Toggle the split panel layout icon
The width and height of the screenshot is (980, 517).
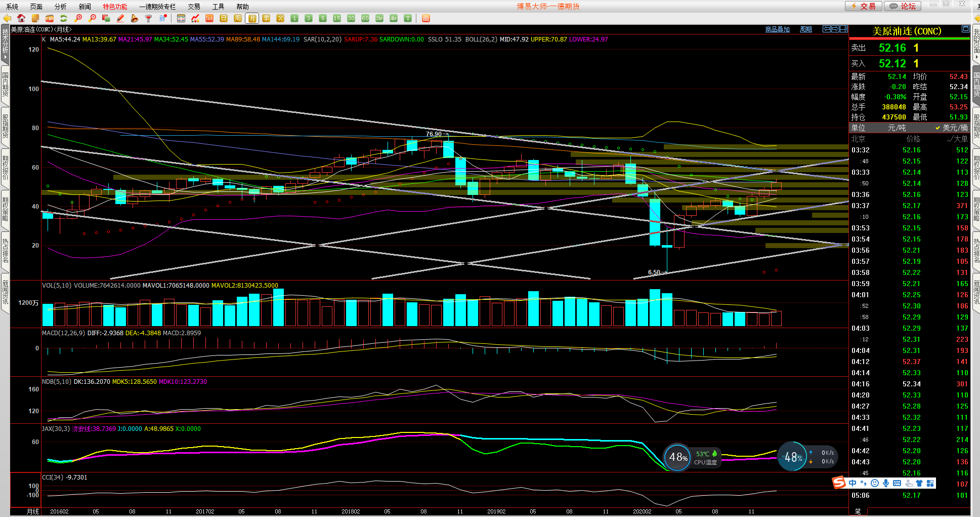click(844, 29)
